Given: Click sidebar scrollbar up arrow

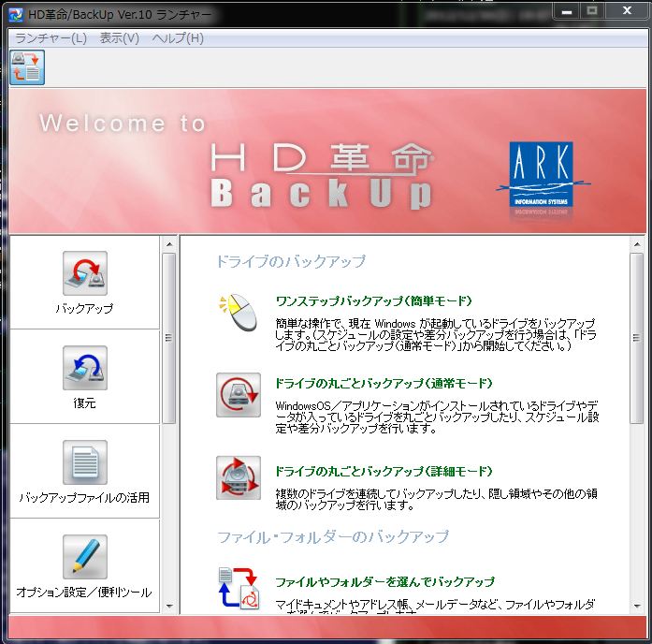Looking at the screenshot, I should 169,244.
